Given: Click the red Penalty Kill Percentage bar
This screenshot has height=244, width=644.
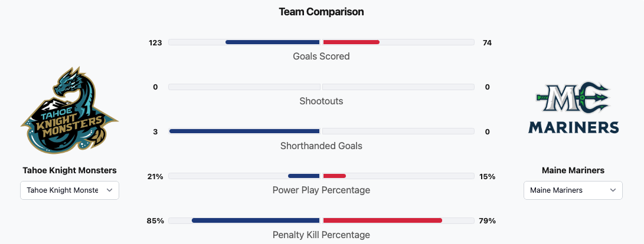Looking at the screenshot, I should [383, 220].
